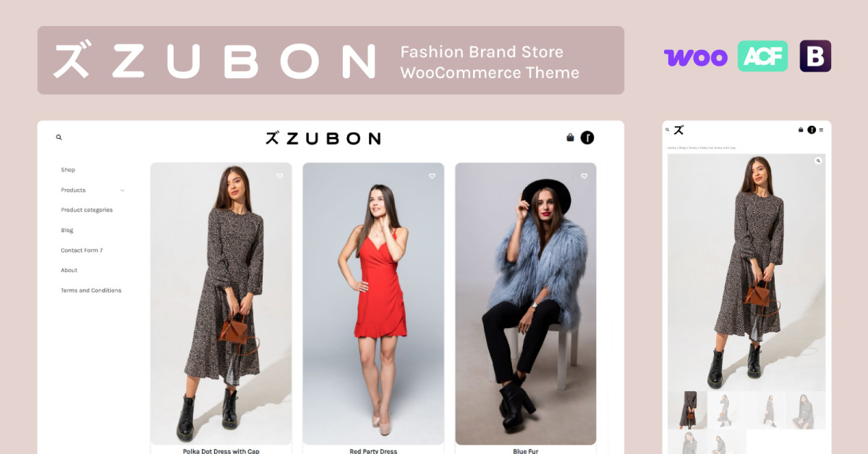Go to the Blog sidebar link
Image resolution: width=868 pixels, height=454 pixels.
pos(67,230)
